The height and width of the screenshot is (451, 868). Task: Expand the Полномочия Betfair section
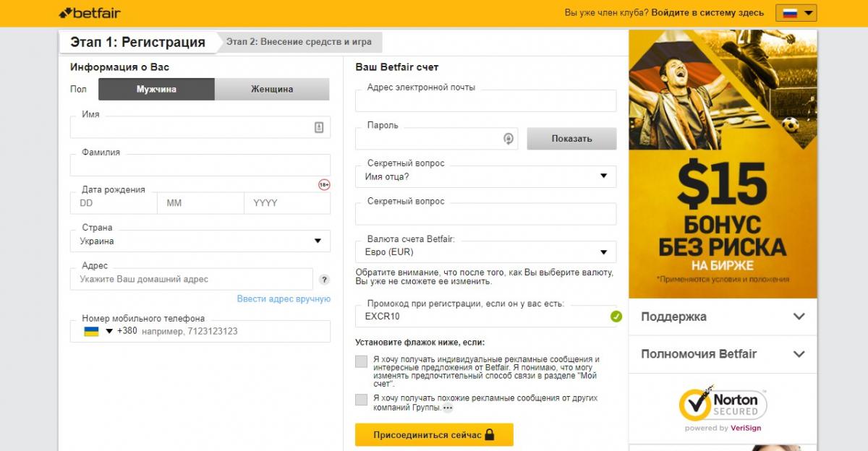click(x=723, y=354)
